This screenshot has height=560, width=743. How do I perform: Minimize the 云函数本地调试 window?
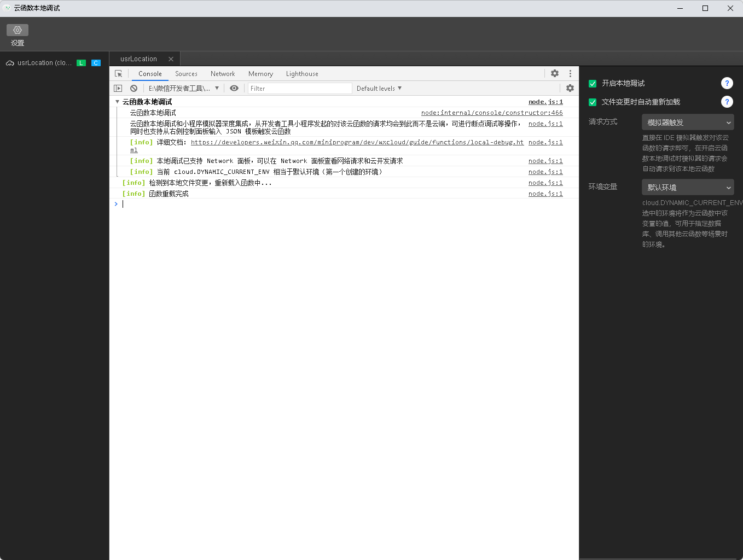pos(680,8)
